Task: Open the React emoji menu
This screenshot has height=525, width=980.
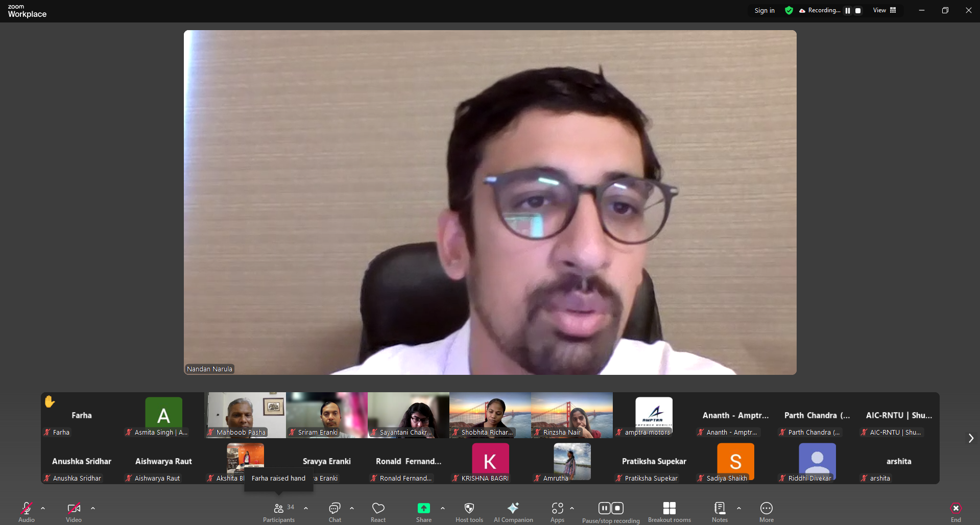Action: [378, 512]
